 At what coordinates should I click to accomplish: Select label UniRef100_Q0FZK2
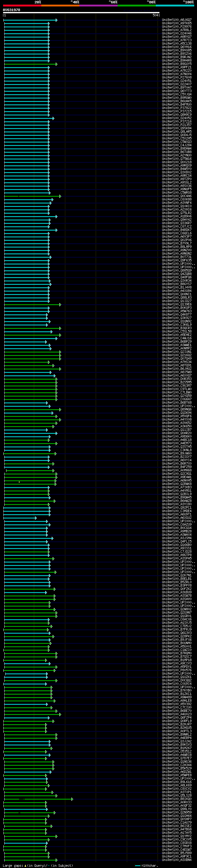coord(177,589)
